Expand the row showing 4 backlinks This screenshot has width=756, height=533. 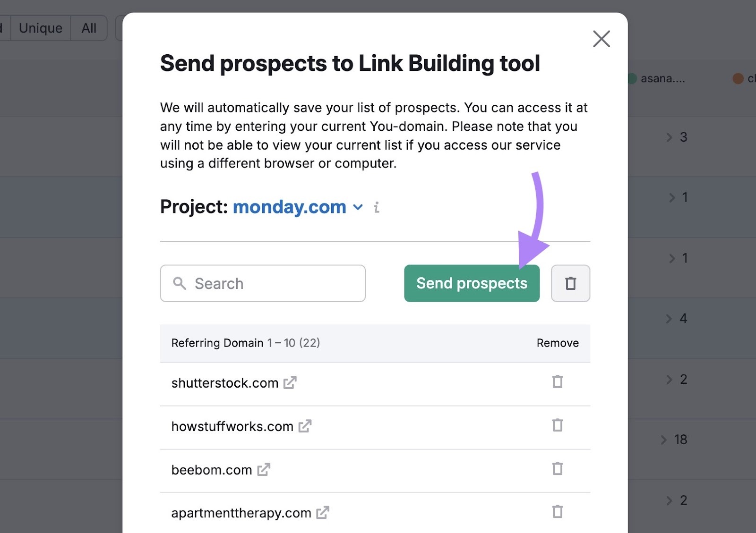pos(669,319)
